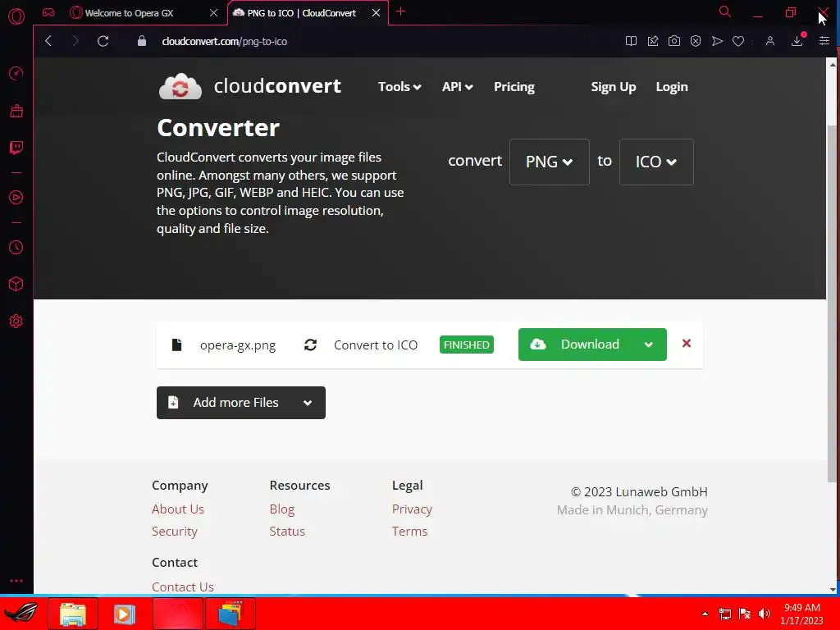Expand the Tools menu
The image size is (840, 630).
[399, 87]
